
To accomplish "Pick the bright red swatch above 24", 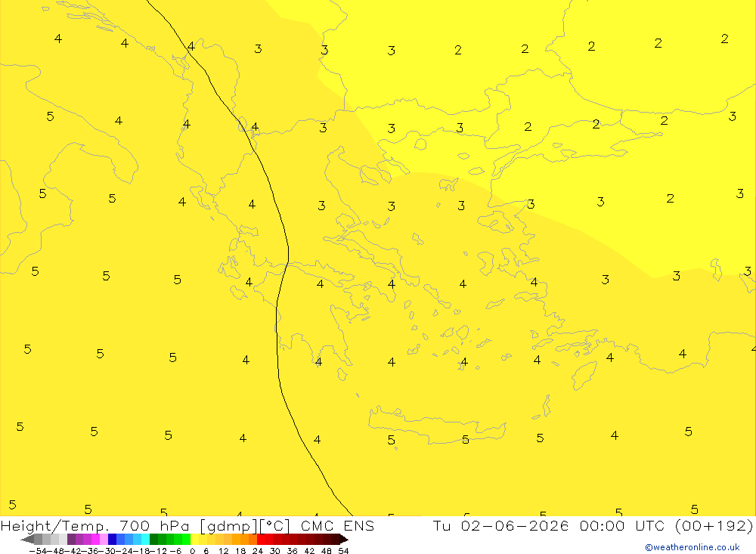I will [x=261, y=540].
